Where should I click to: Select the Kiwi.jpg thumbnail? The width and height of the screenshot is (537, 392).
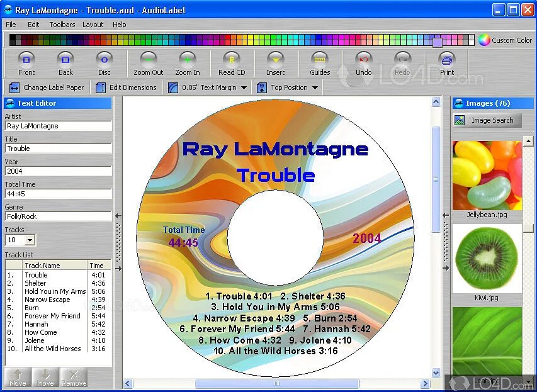(487, 259)
